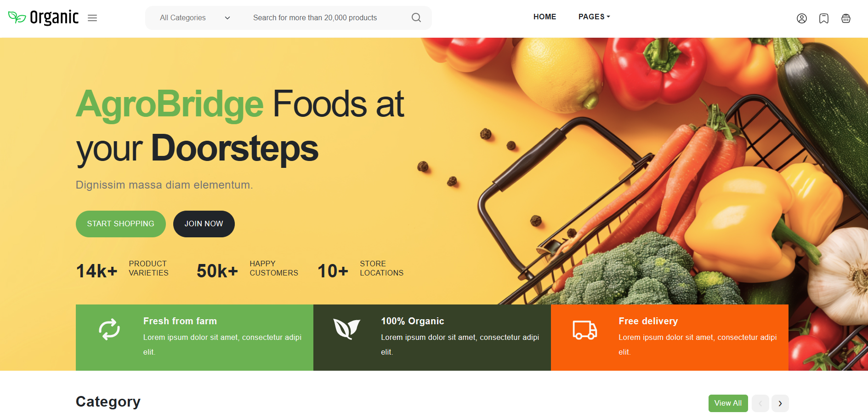Go to the previous category slide
Image resolution: width=868 pixels, height=419 pixels.
click(760, 403)
